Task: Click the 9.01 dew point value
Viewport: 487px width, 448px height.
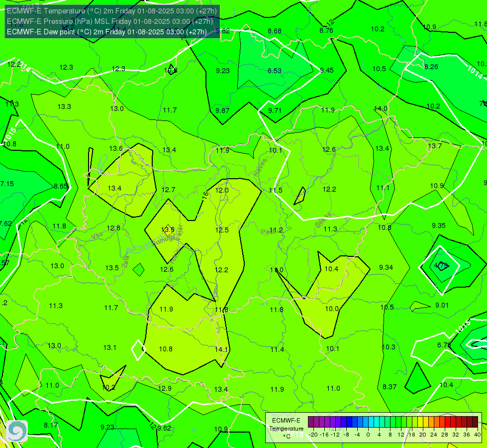Action: [442, 305]
